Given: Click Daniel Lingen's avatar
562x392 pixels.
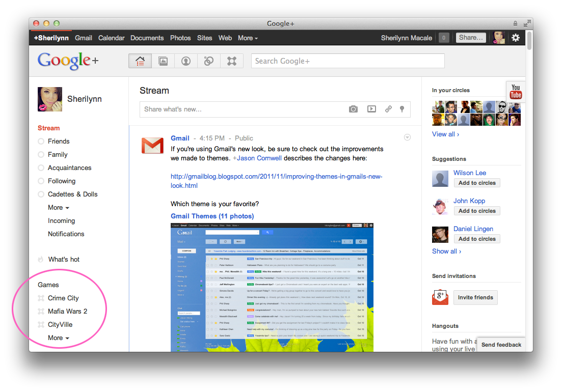Looking at the screenshot, I should pos(440,235).
